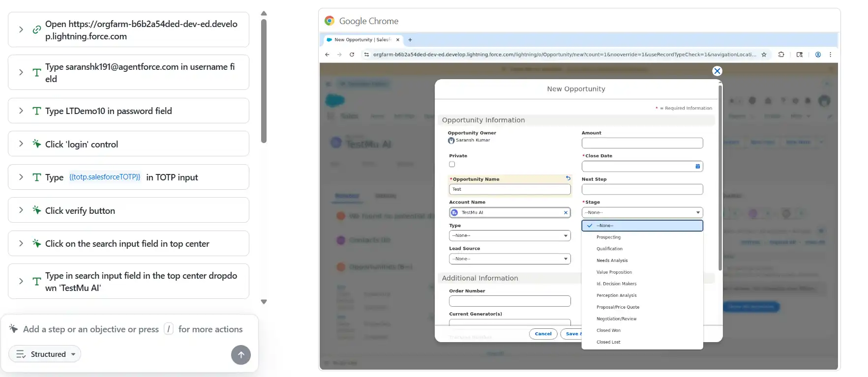Cancel the New Opportunity form
Viewport: 868px width, 377px height.
543,334
